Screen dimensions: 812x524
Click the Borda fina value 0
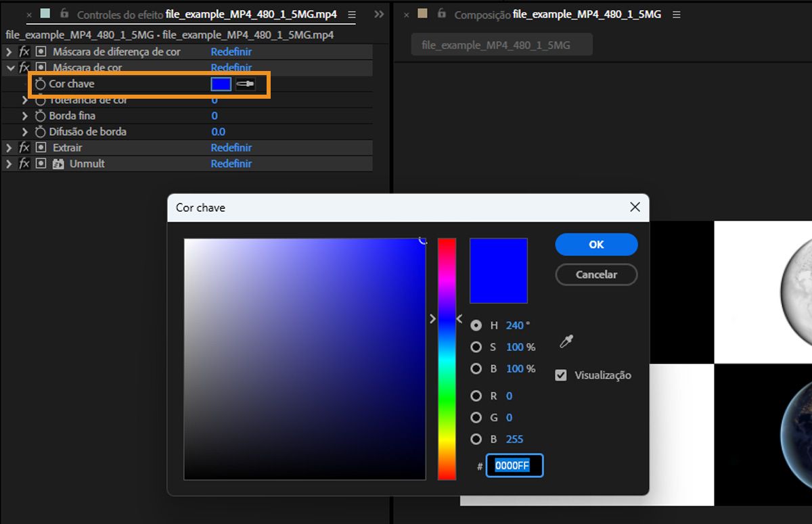coord(215,116)
